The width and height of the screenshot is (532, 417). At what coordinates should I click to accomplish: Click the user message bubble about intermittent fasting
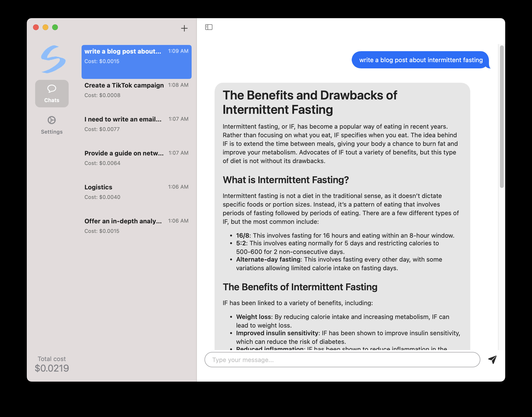tap(421, 60)
